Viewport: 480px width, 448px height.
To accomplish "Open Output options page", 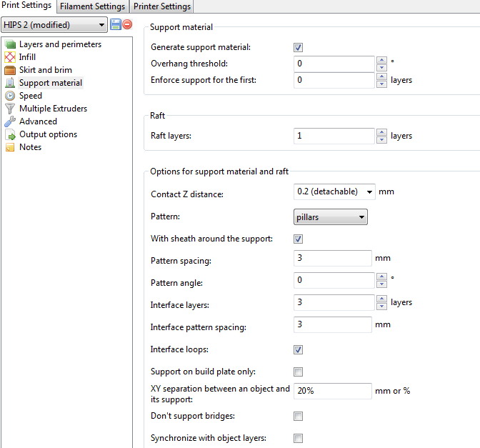I will click(48, 134).
